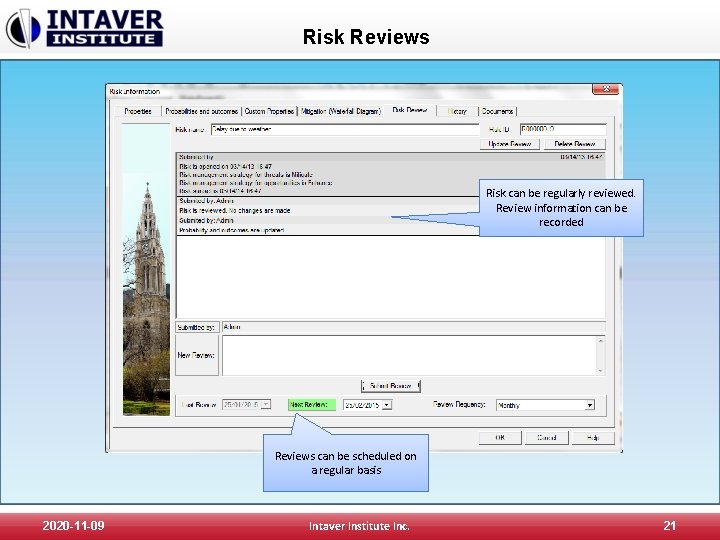
Task: Click the Intaver Institute logo
Action: [85, 28]
